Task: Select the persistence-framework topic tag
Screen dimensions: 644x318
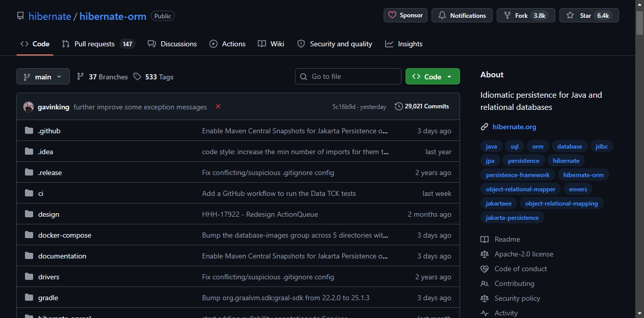Action: coord(518,175)
